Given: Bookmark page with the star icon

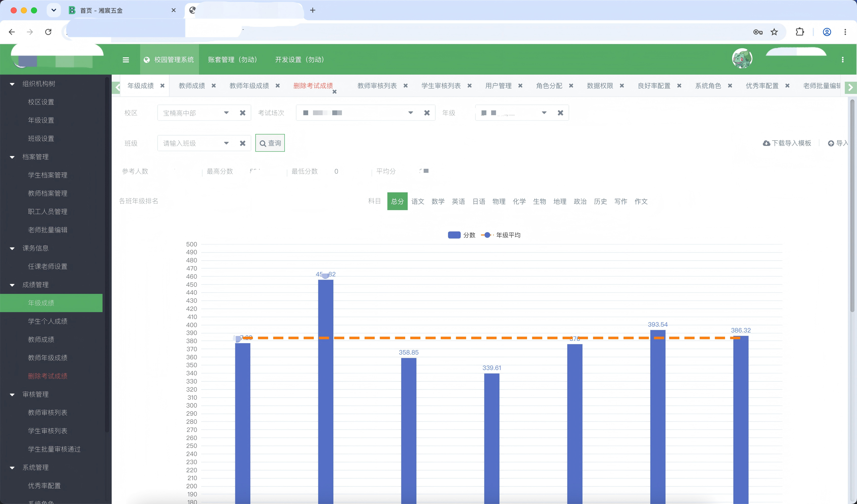Looking at the screenshot, I should click(774, 32).
